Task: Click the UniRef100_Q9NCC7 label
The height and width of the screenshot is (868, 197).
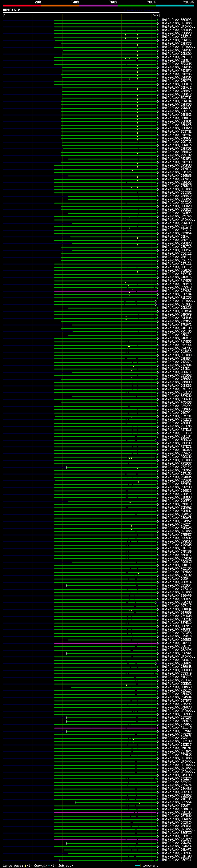Action: tap(177, 40)
